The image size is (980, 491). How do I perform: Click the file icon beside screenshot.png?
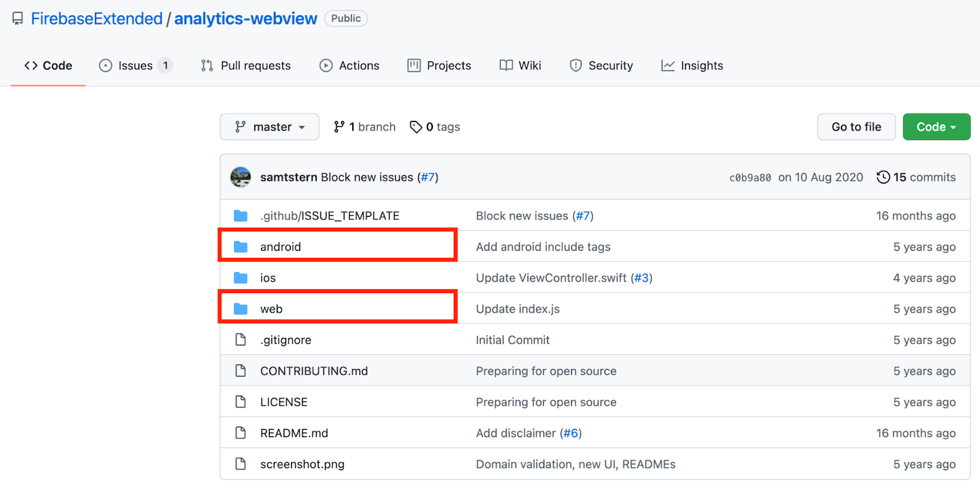click(x=241, y=464)
